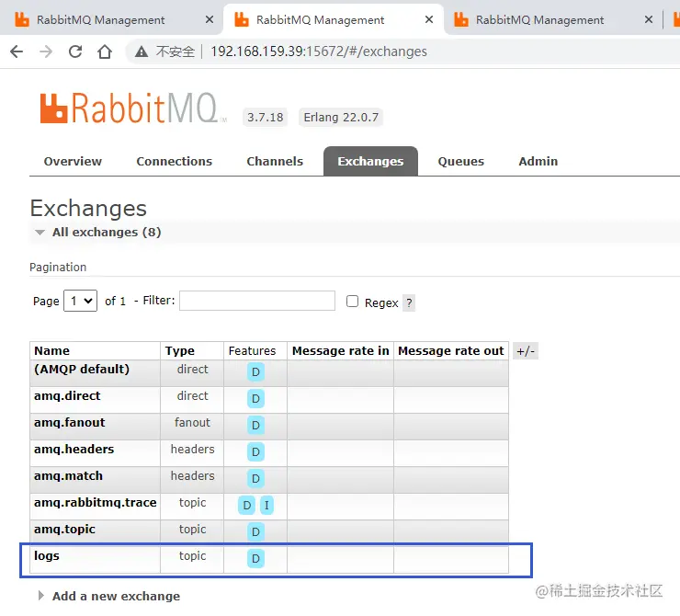
Task: Open the Regex help question mark
Action: (x=409, y=302)
